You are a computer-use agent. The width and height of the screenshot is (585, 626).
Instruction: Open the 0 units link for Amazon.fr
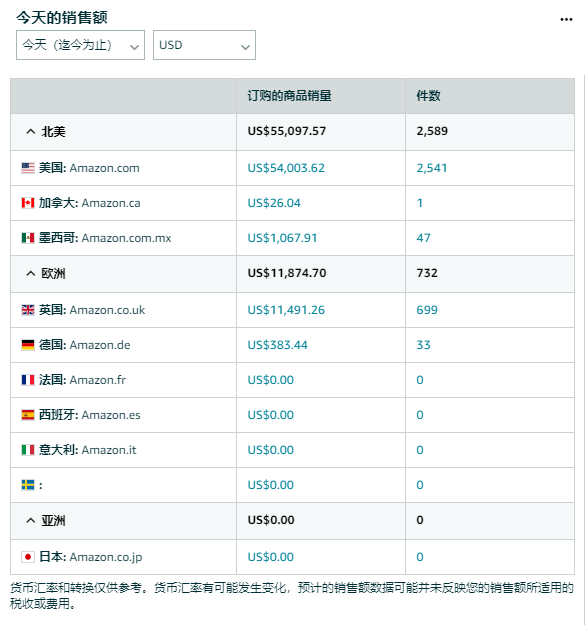(x=420, y=380)
